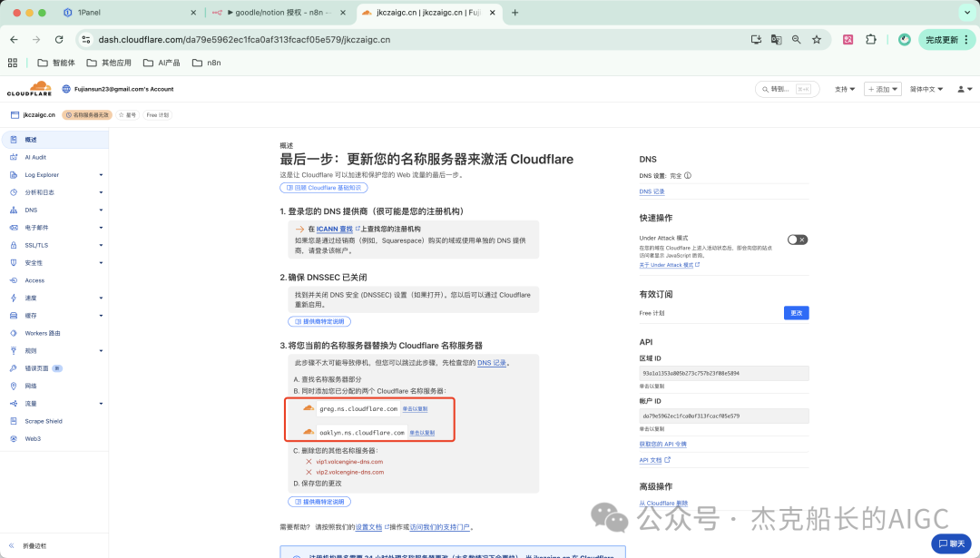Viewport: 980px width, 558px height.
Task: Open 网络 network item
Action: tap(31, 387)
